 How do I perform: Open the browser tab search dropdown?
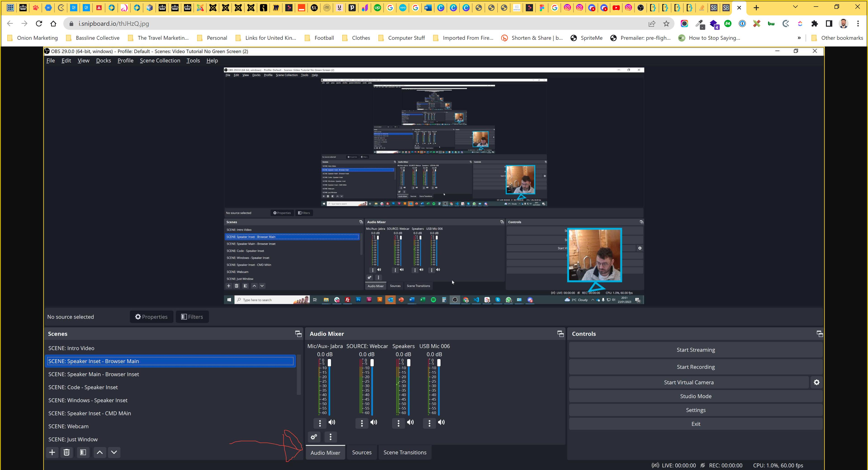(x=796, y=7)
